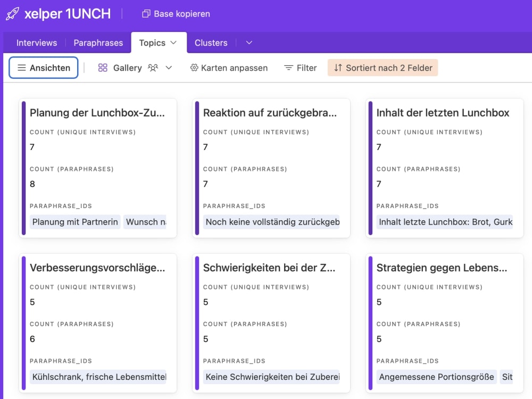Click Inhalt letzte Lunchbox: Brot, Gurk chip

(445, 222)
